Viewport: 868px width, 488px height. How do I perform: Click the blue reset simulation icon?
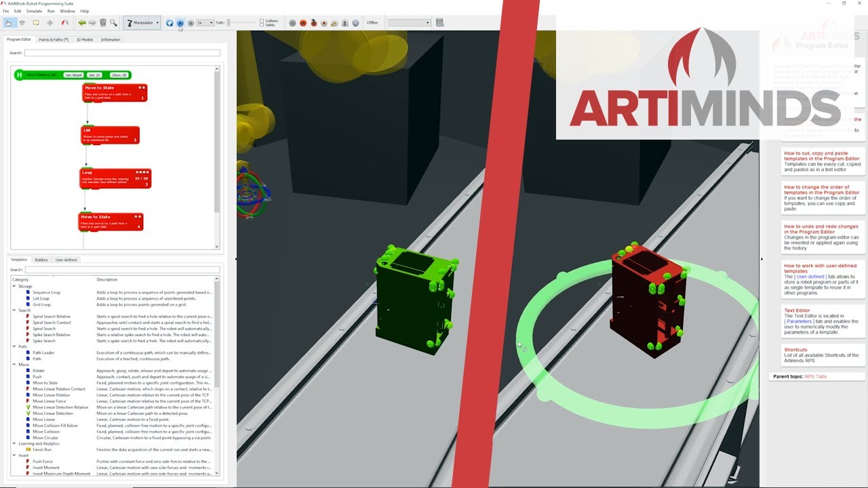[170, 22]
